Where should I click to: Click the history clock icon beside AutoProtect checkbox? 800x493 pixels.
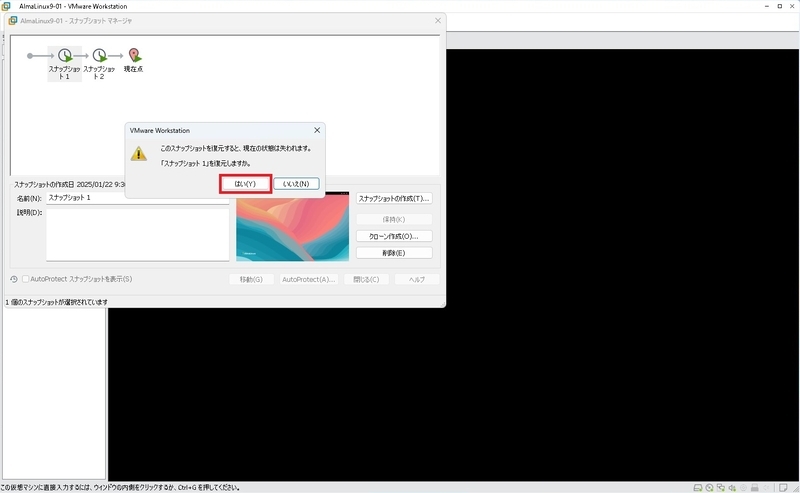pyautogui.click(x=14, y=279)
